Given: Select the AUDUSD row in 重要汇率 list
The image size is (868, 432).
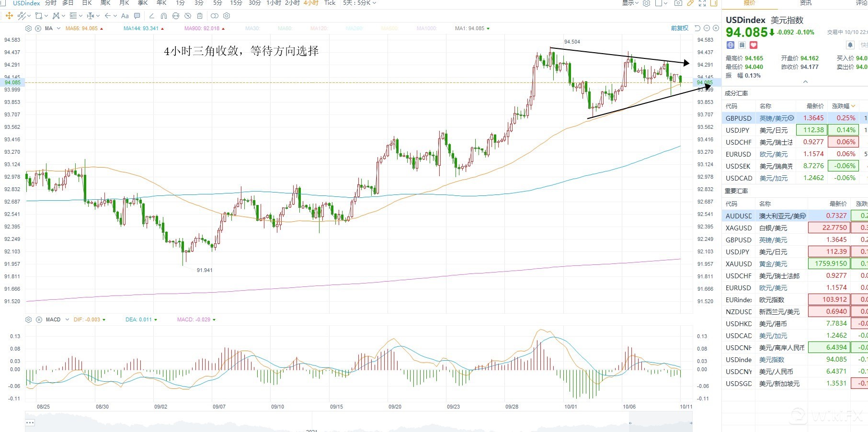Looking at the screenshot, I should pyautogui.click(x=795, y=216).
